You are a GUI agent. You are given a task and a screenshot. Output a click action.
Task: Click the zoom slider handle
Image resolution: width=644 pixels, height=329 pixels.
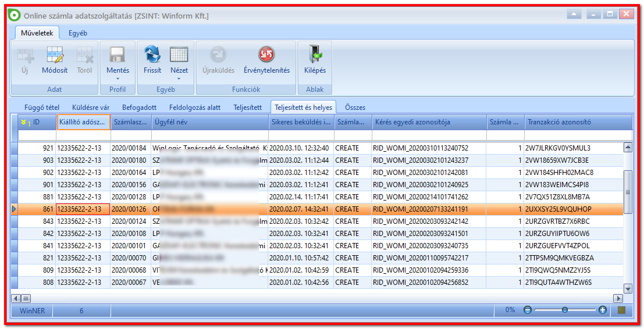pyautogui.click(x=565, y=310)
